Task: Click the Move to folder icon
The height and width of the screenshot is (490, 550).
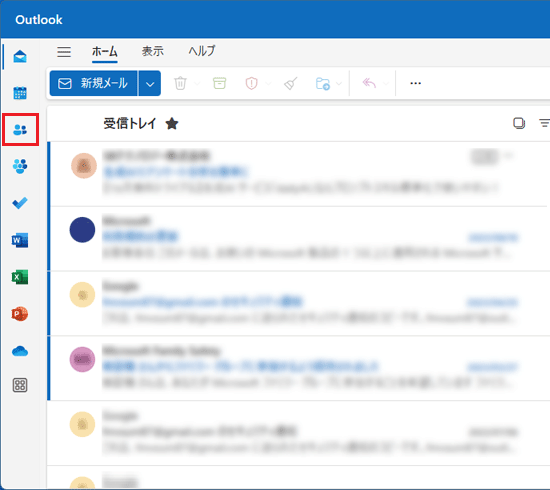Action: click(323, 83)
